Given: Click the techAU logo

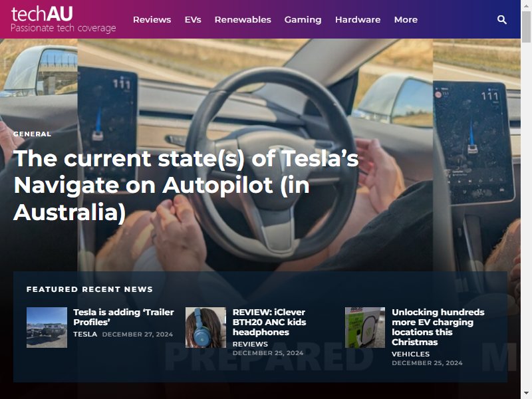Looking at the screenshot, I should pos(63,19).
